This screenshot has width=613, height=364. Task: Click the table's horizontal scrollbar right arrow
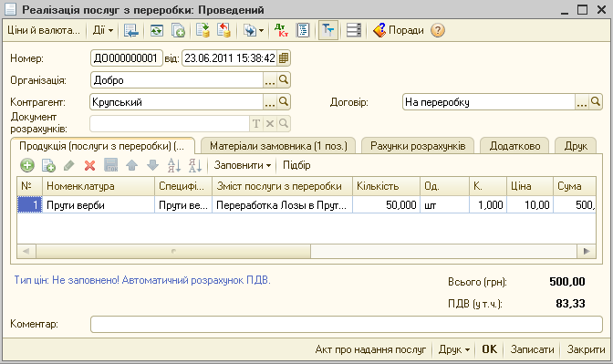[x=587, y=252]
